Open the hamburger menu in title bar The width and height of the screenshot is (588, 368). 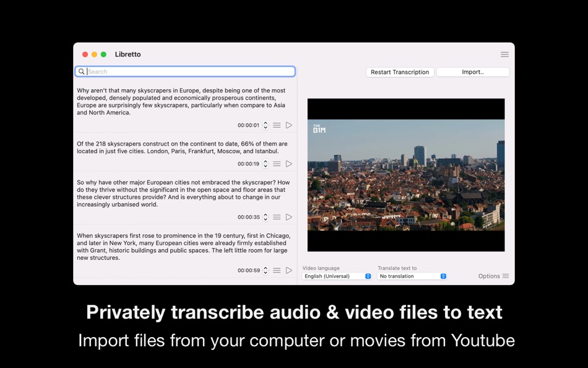click(x=504, y=55)
